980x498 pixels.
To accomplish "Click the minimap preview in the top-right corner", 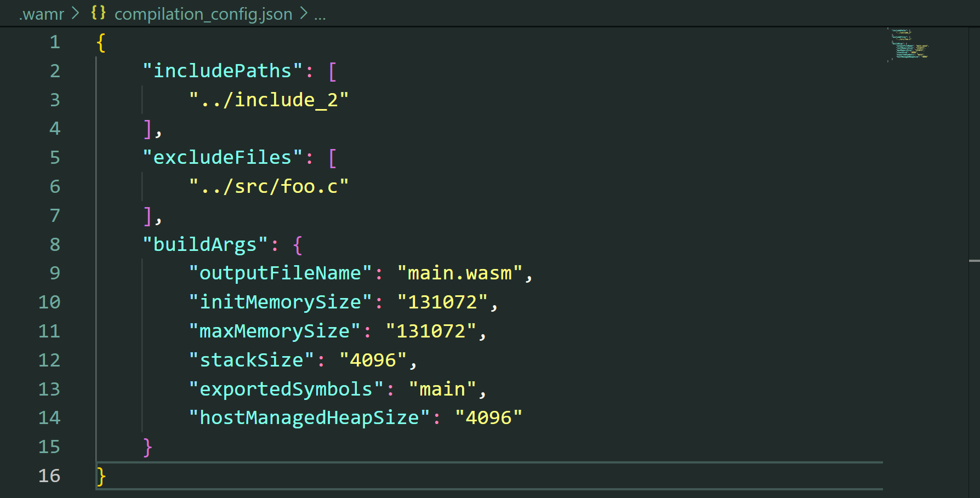I will point(908,47).
